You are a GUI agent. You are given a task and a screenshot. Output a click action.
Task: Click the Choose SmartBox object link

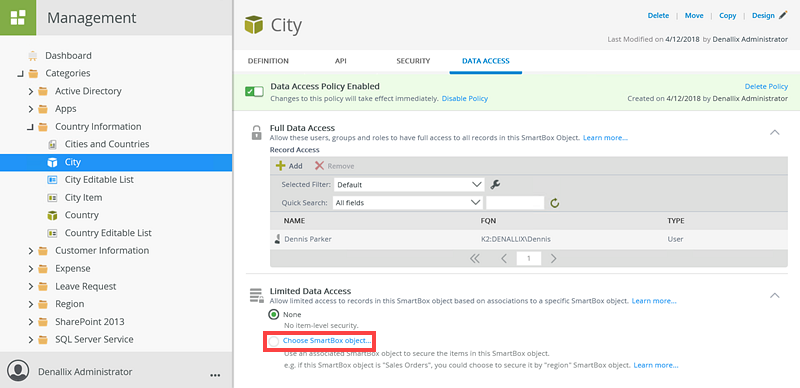[327, 341]
